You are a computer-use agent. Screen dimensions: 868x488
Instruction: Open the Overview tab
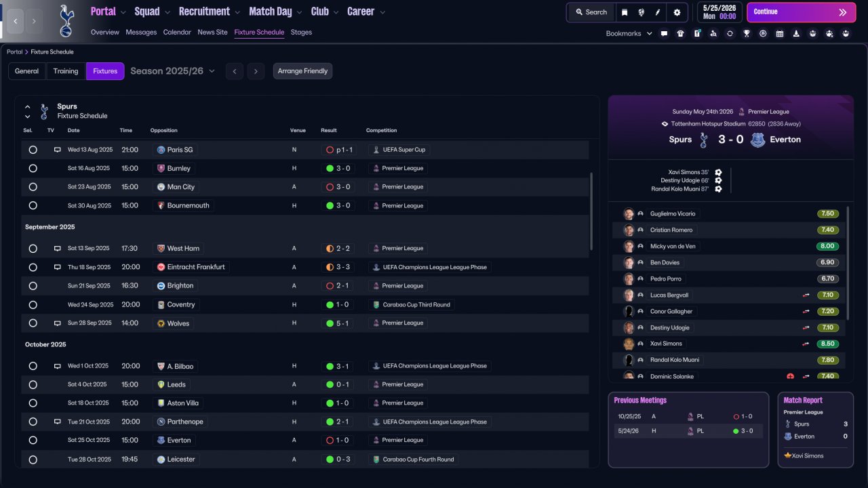105,32
